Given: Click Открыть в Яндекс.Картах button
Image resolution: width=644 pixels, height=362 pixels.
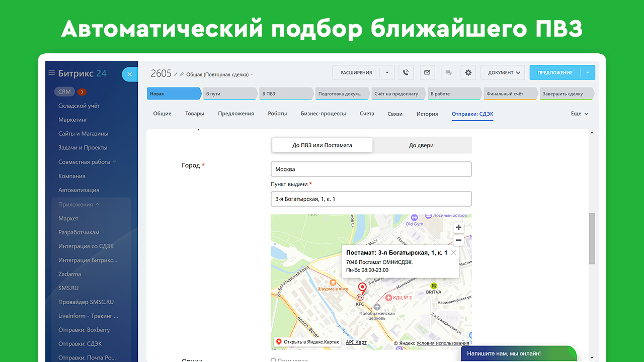Looking at the screenshot, I should click(306, 342).
